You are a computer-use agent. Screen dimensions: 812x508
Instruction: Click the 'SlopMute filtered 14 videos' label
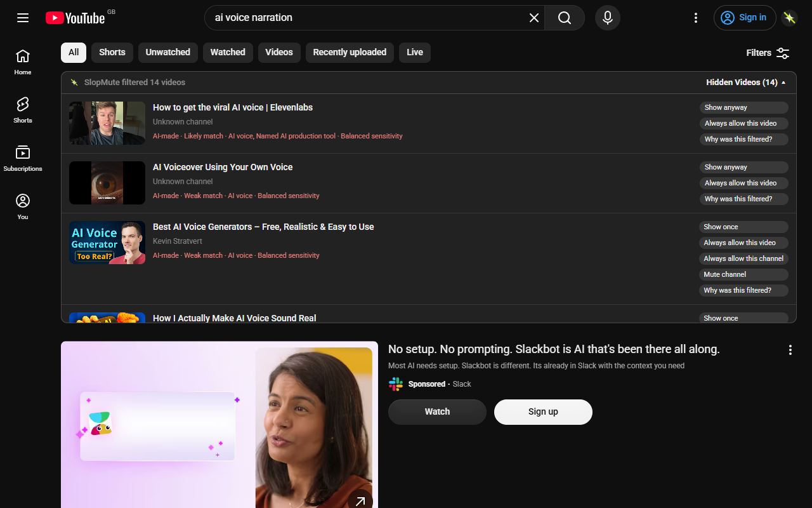[134, 83]
